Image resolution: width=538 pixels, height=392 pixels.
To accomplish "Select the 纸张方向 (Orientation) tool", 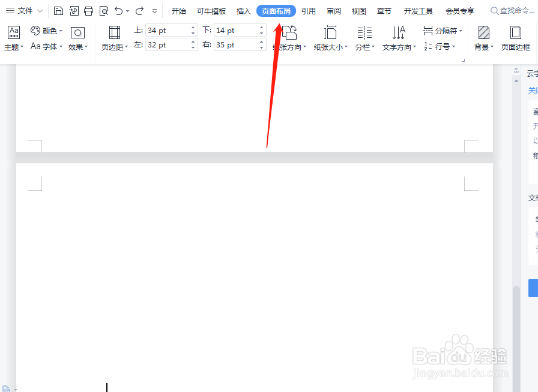I will (x=288, y=37).
